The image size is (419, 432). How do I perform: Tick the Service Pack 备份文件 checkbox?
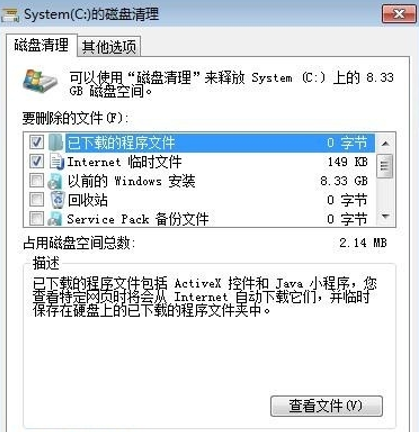click(x=36, y=219)
